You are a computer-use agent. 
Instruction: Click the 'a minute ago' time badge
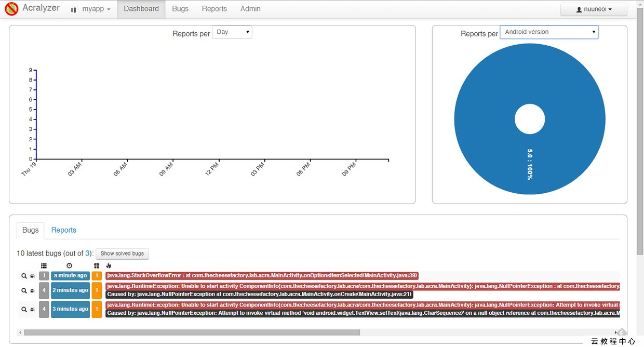click(71, 276)
